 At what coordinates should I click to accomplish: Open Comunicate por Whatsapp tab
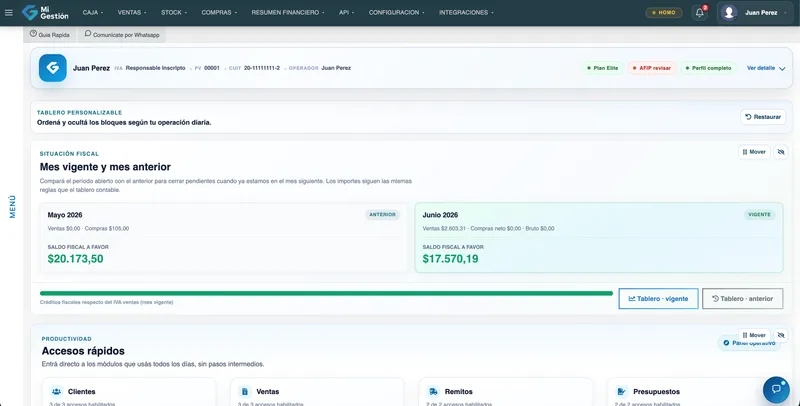pyautogui.click(x=122, y=35)
